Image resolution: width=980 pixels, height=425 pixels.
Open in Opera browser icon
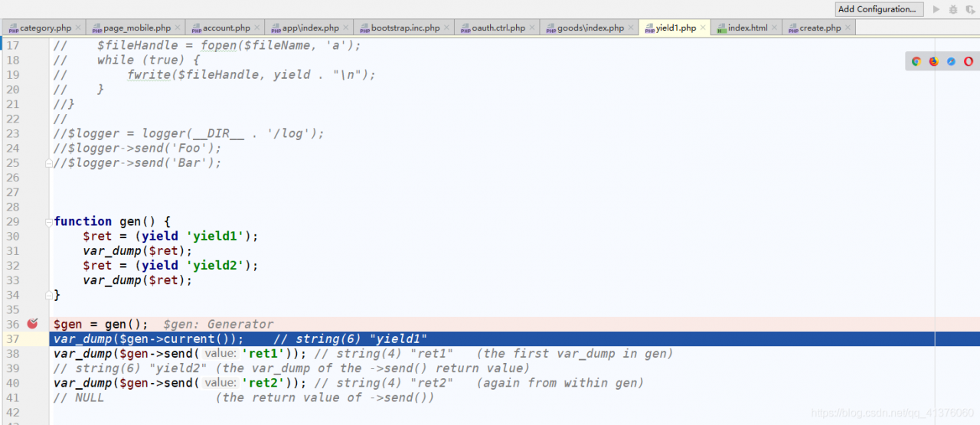[969, 61]
